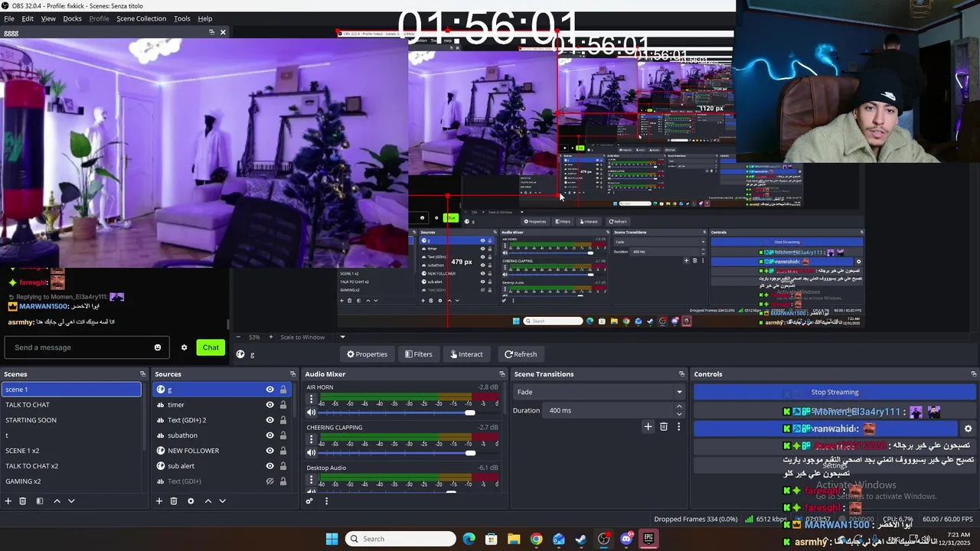Image resolution: width=980 pixels, height=551 pixels.
Task: Open the File menu
Action: tap(9, 18)
